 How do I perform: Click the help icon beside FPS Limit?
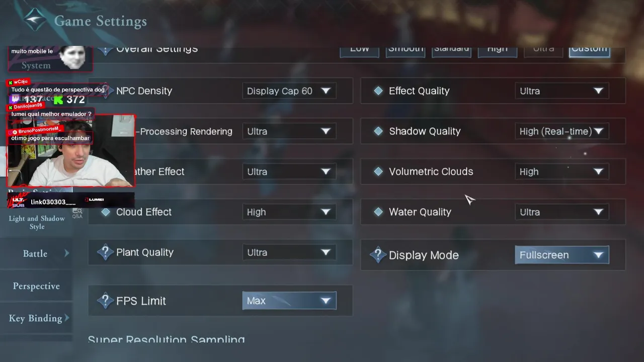105,301
